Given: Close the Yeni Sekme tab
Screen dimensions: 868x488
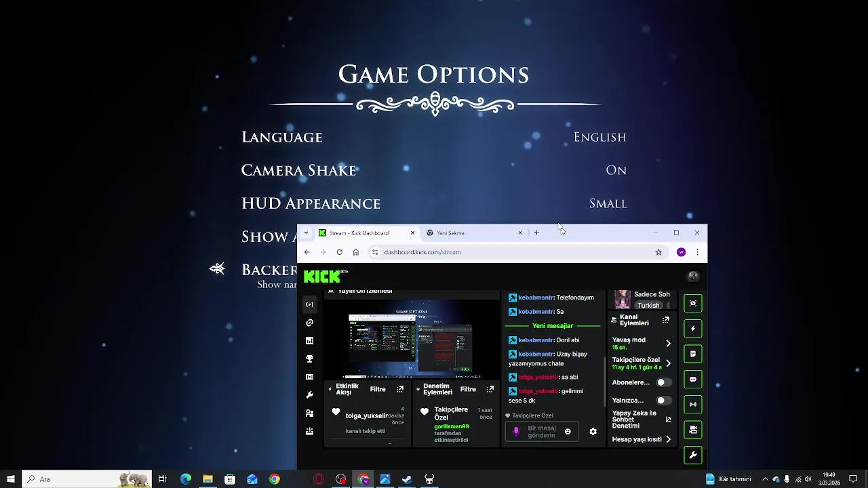Looking at the screenshot, I should [x=520, y=232].
